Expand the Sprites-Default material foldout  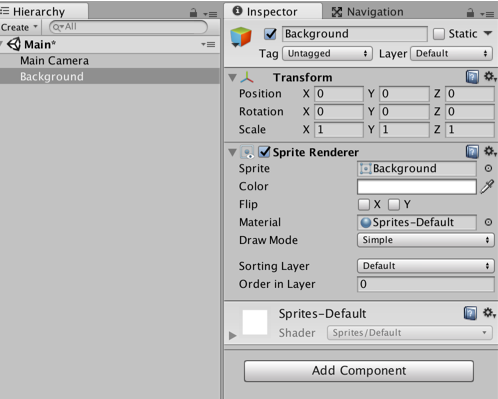(232, 335)
